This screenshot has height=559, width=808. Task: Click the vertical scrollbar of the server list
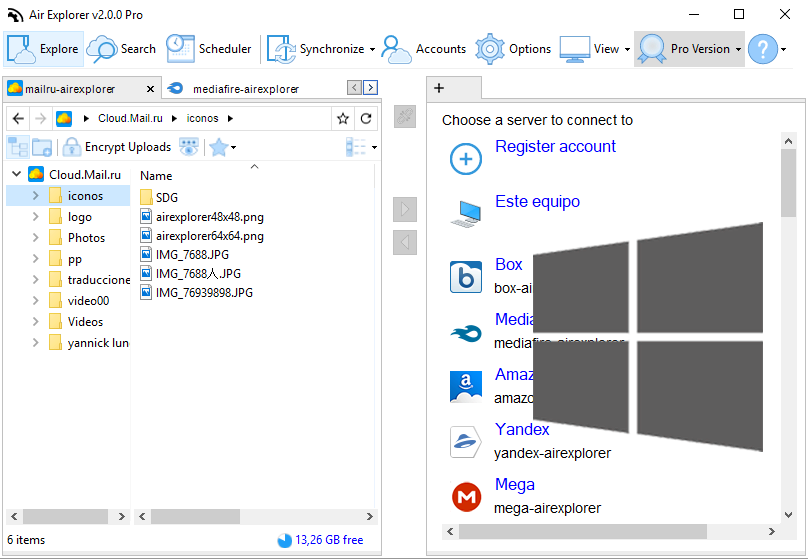[788, 300]
